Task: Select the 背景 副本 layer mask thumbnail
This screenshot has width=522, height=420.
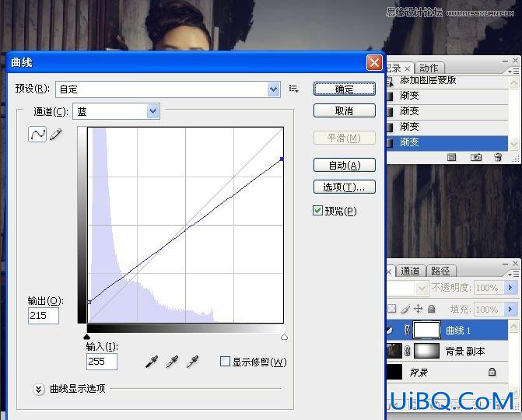Action: pos(426,351)
